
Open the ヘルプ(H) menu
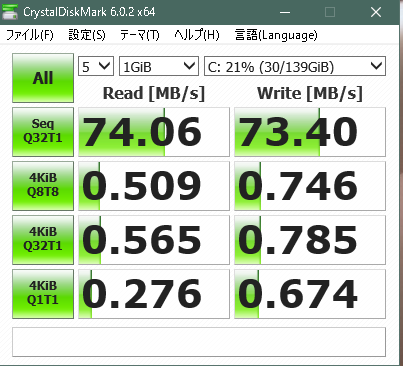pyautogui.click(x=197, y=35)
